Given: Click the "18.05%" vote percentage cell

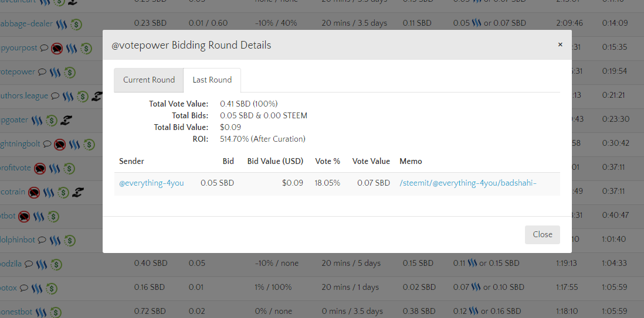Looking at the screenshot, I should pos(327,183).
